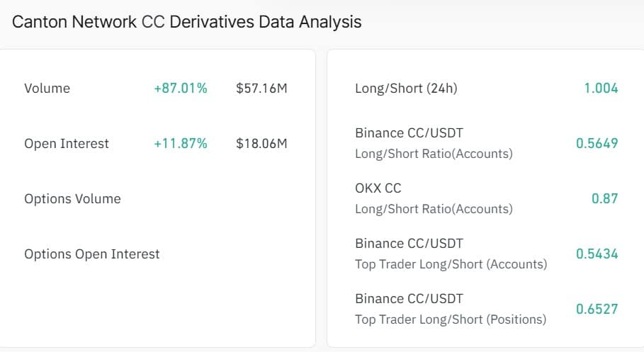Click the 0.5434 top trader value

coord(597,254)
